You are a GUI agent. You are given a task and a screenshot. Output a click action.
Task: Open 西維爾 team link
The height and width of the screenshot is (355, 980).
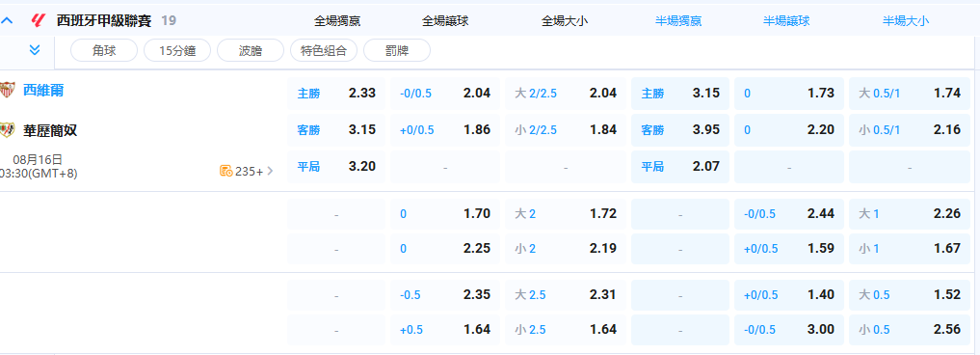click(x=43, y=90)
